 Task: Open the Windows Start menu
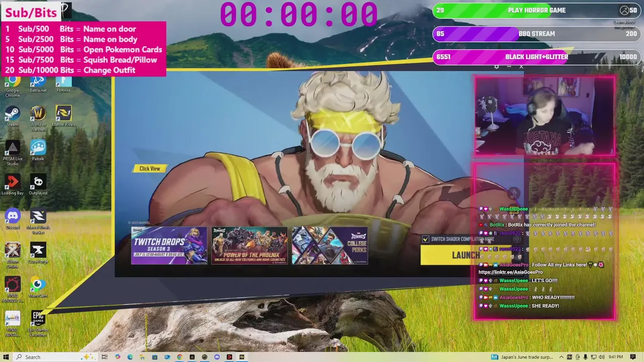7,357
